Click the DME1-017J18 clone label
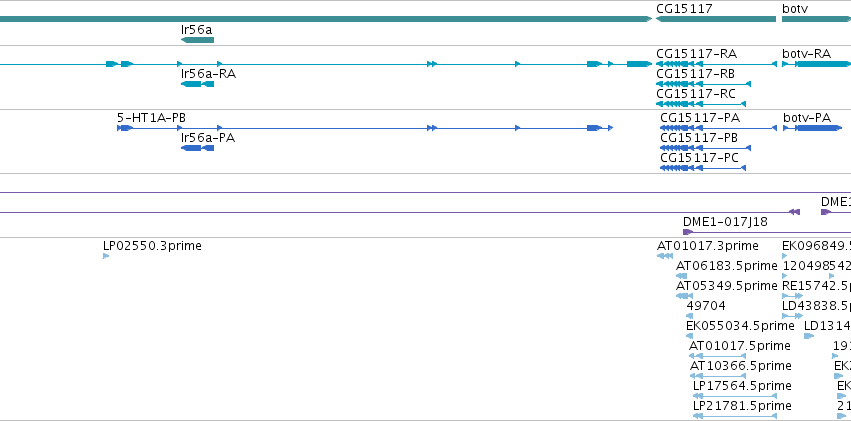This screenshot has height=421, width=851. pos(726,222)
